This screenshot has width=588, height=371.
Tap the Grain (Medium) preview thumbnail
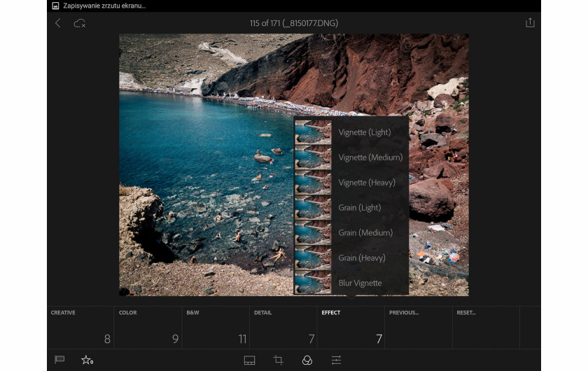(x=313, y=232)
